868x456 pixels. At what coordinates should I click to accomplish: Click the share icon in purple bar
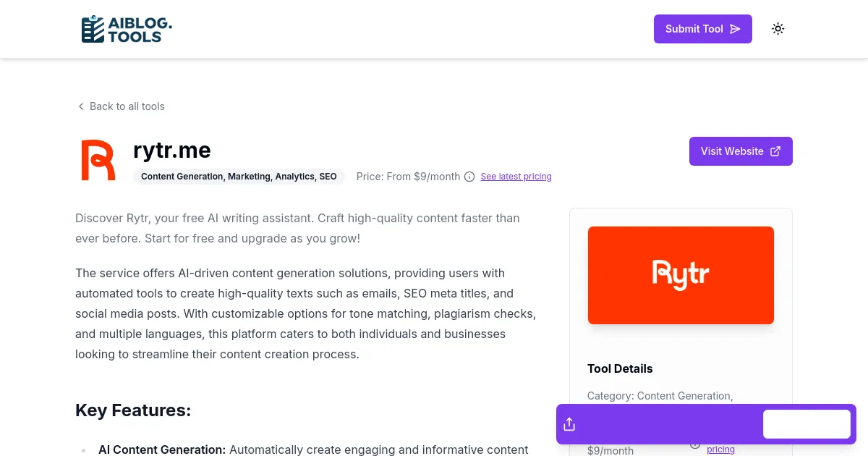coord(569,424)
